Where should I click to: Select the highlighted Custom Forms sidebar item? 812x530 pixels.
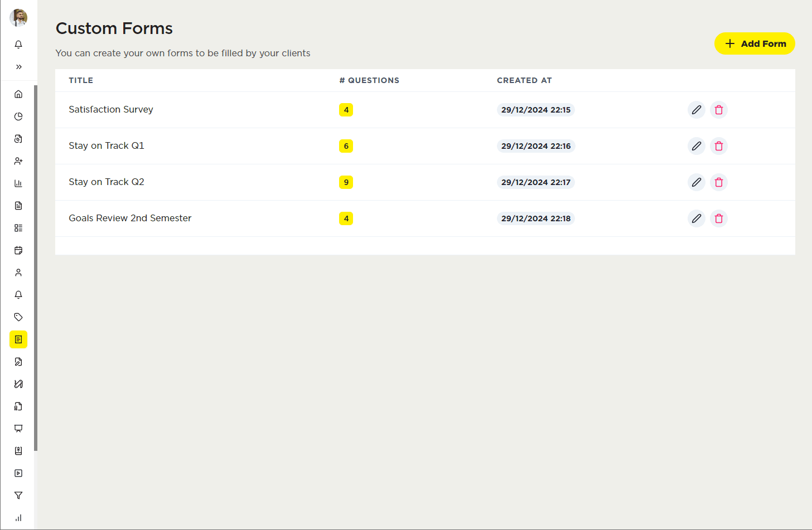18,339
